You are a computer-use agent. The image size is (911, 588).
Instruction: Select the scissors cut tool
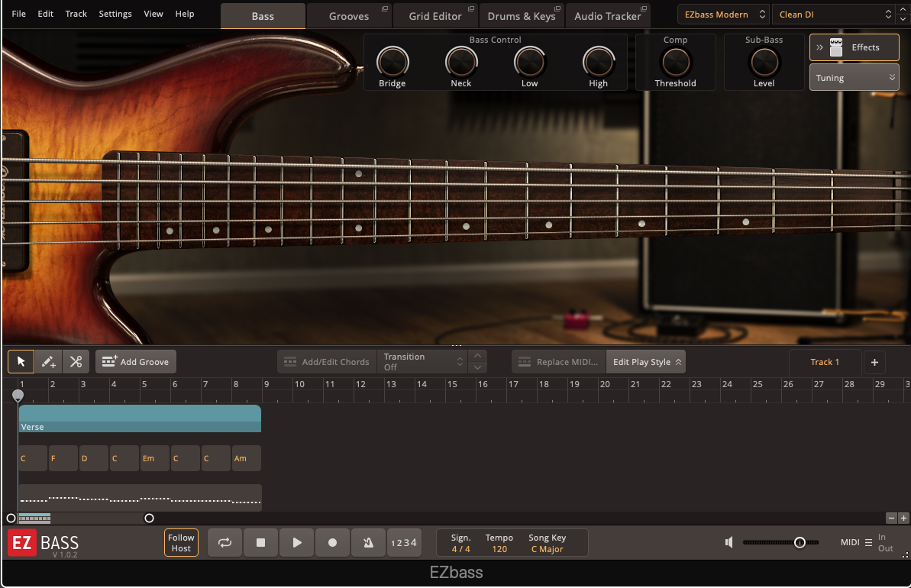pos(76,362)
